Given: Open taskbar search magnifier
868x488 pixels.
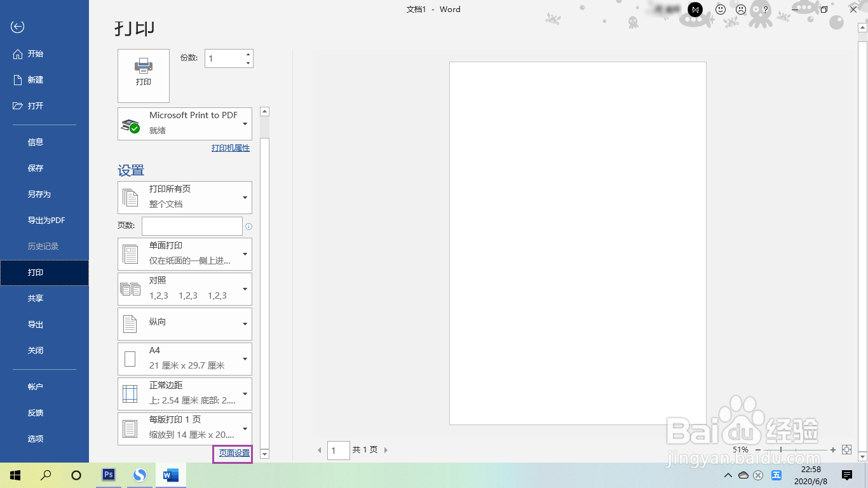Looking at the screenshot, I should point(46,475).
